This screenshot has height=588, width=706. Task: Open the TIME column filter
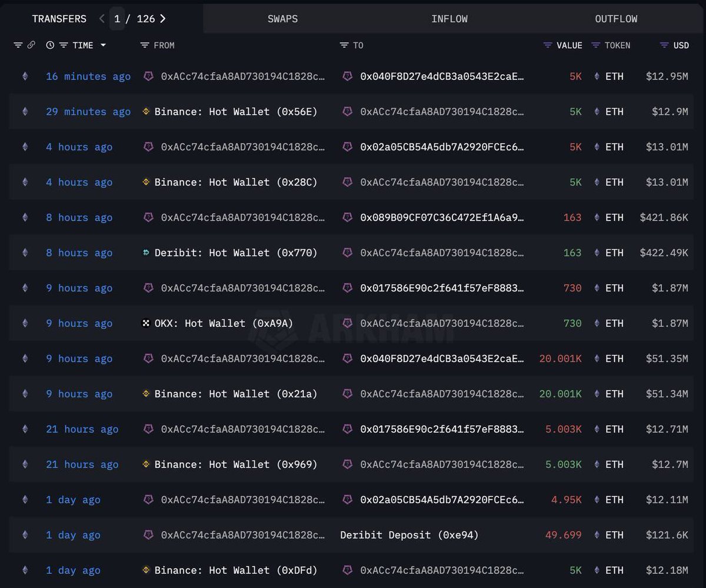(64, 45)
